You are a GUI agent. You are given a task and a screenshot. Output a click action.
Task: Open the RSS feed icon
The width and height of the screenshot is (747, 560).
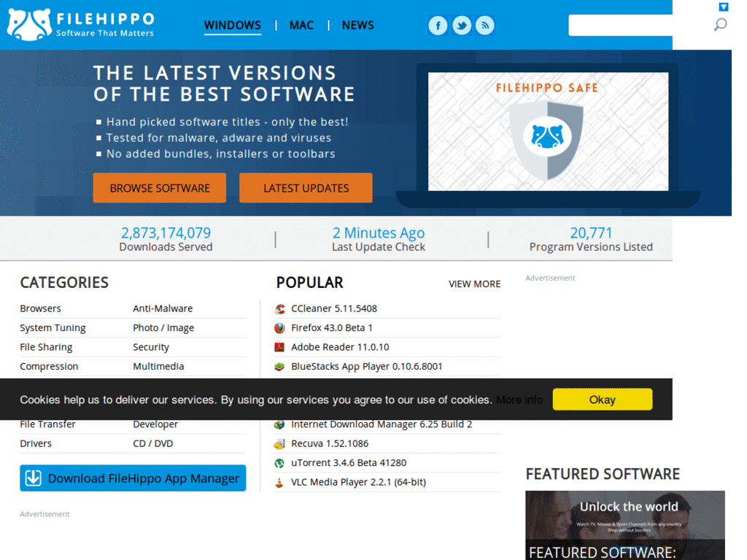pos(485,26)
